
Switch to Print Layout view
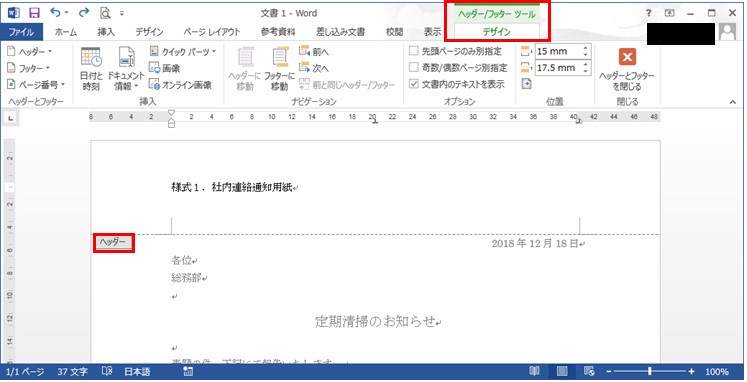[x=562, y=371]
